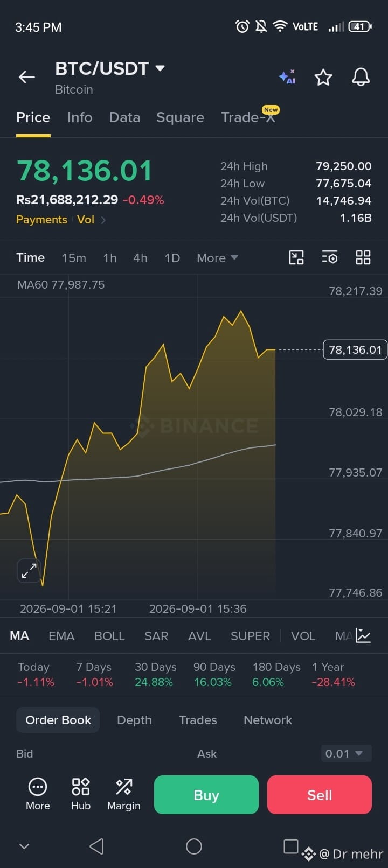The image size is (388, 868).
Task: Open the AI assistant sparkle icon
Action: 287,77
